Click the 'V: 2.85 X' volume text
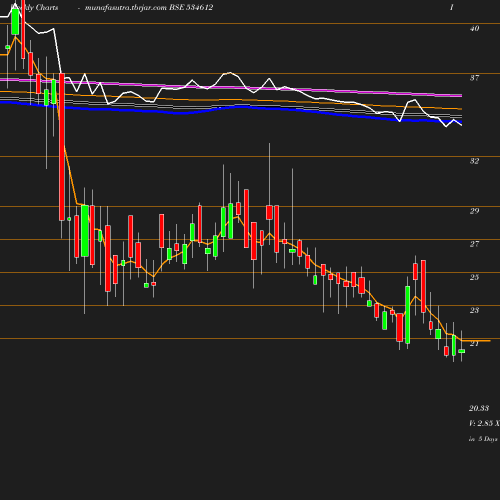 point(484,423)
